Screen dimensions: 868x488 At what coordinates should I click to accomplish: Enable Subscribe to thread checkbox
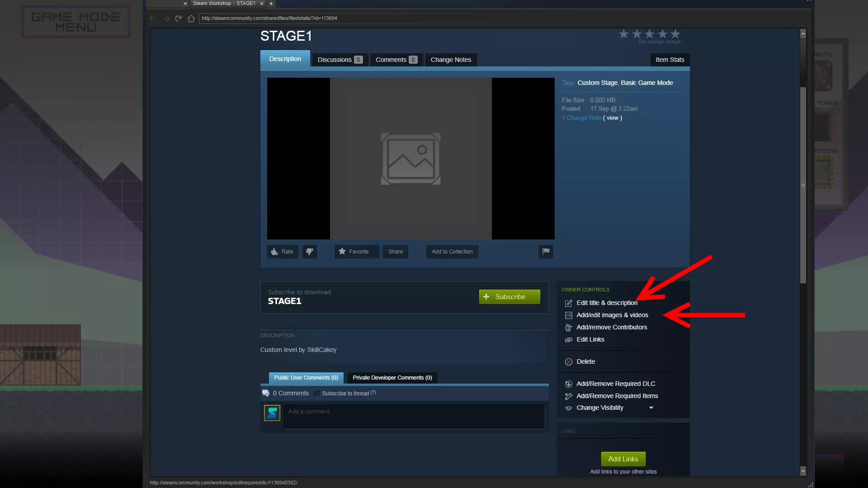click(x=317, y=394)
